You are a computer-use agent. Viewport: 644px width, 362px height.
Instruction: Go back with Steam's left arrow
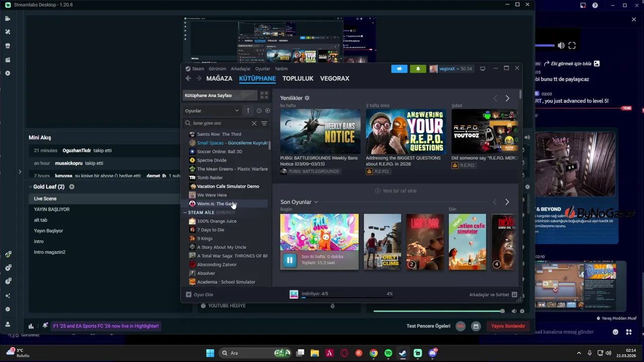(188, 78)
